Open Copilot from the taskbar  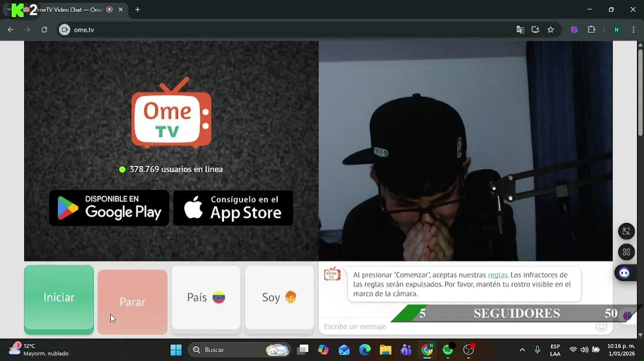coord(324,350)
